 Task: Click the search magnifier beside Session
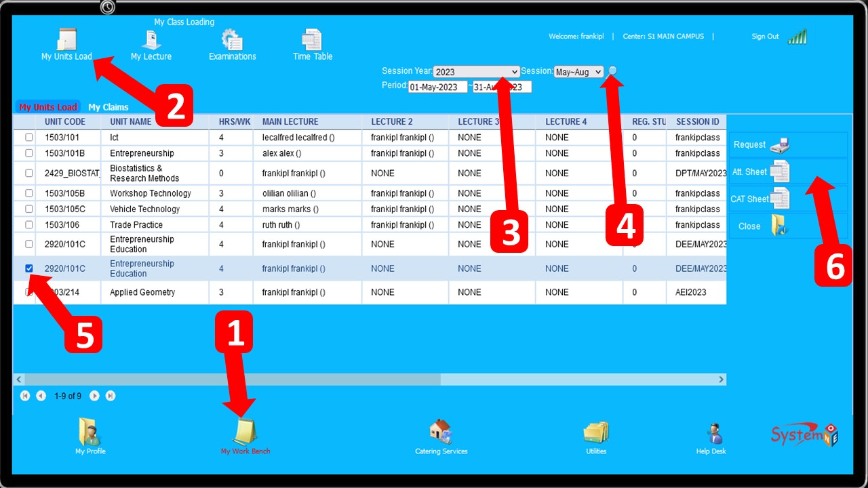click(x=612, y=70)
